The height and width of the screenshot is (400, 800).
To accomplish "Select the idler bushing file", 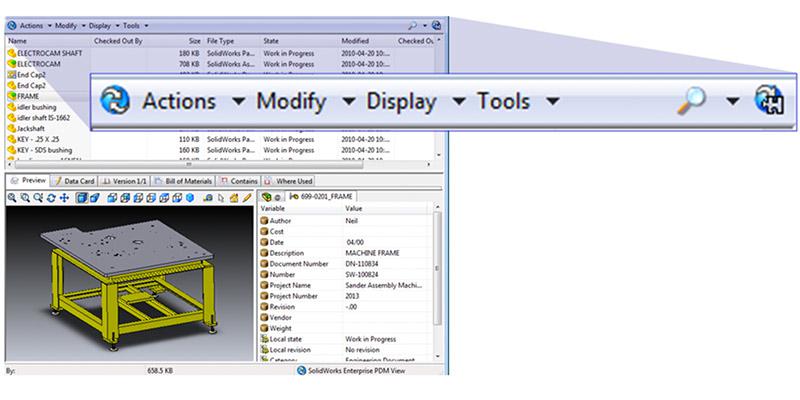I will (x=37, y=107).
